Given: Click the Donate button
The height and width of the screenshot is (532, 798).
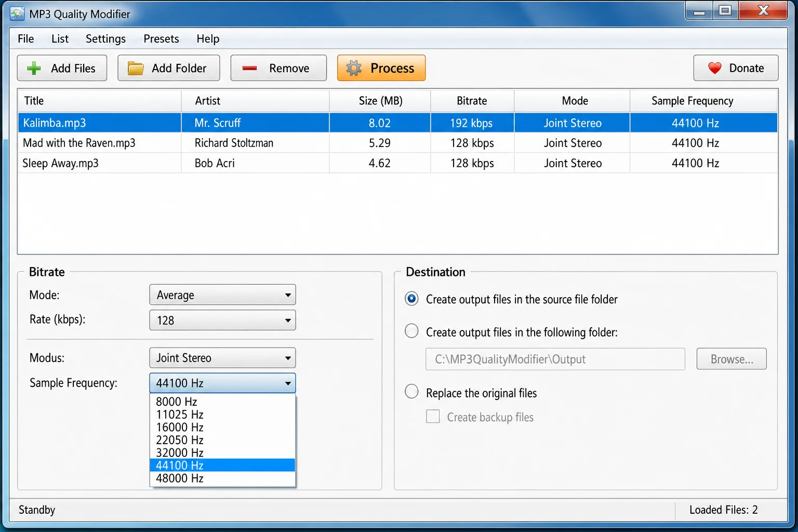Looking at the screenshot, I should 736,68.
